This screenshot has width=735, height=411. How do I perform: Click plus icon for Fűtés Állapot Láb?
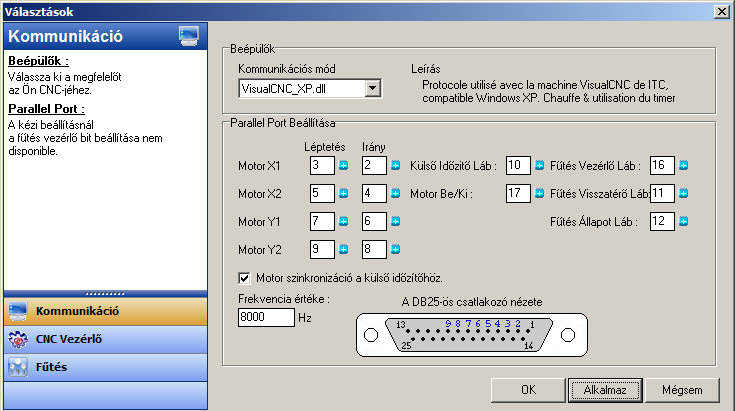coord(683,222)
